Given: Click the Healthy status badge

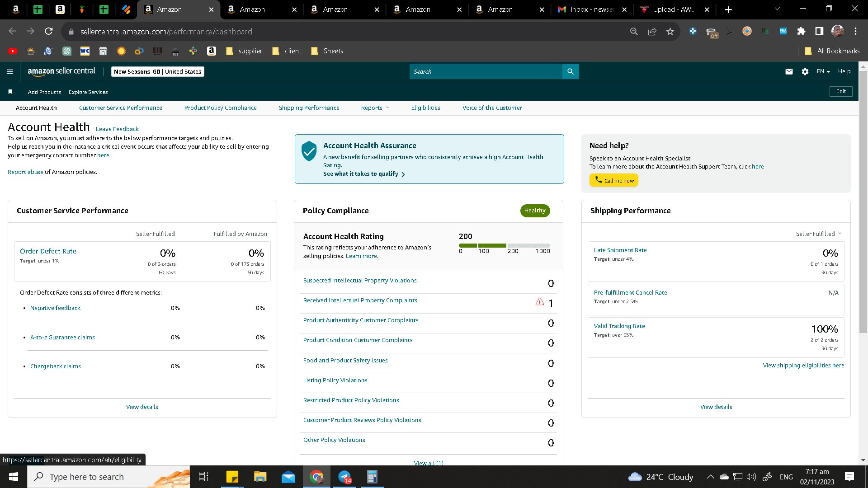Looking at the screenshot, I should pyautogui.click(x=535, y=211).
